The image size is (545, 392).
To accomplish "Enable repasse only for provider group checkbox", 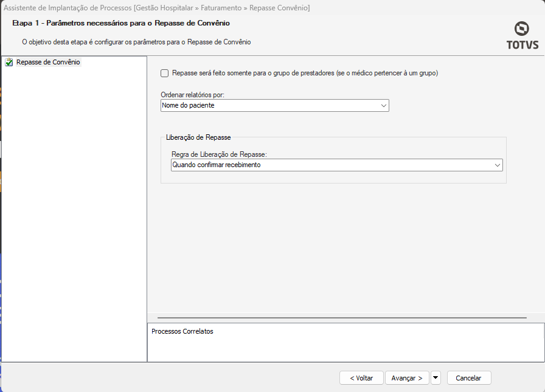I will tap(165, 74).
